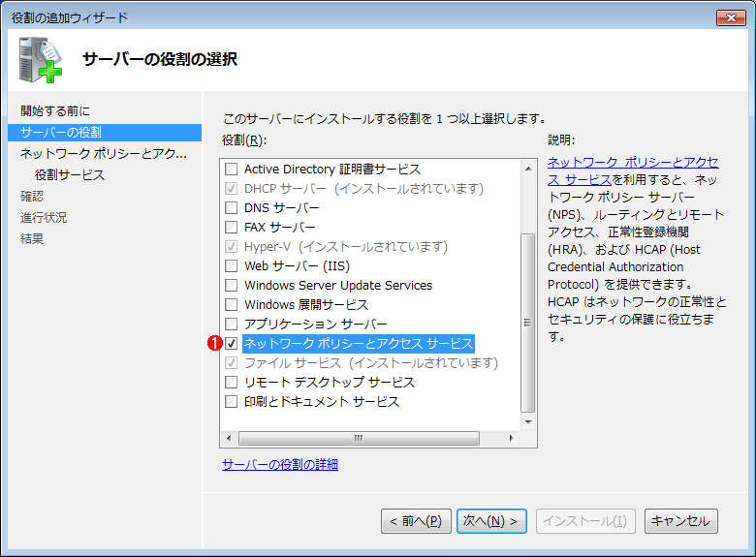Click the vertical scrollbar thumb in roles list
The height and width of the screenshot is (557, 756).
tap(528, 323)
